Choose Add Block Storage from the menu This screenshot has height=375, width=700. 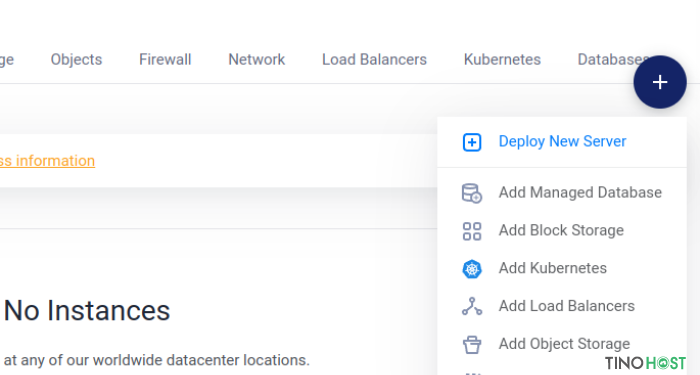click(x=562, y=231)
